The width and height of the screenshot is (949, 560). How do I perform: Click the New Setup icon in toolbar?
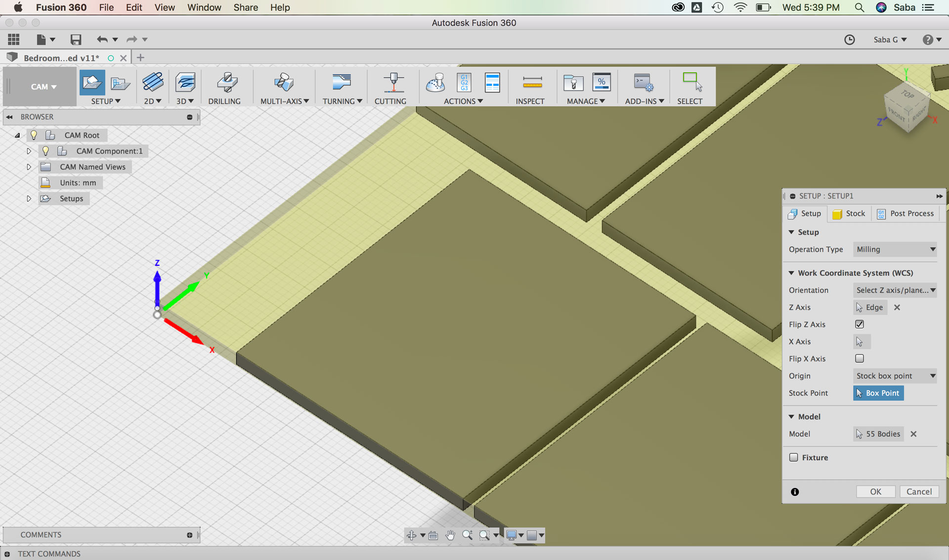[92, 82]
